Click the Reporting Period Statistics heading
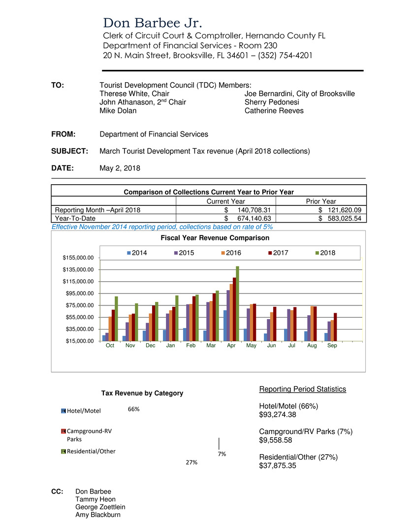 [302, 389]
